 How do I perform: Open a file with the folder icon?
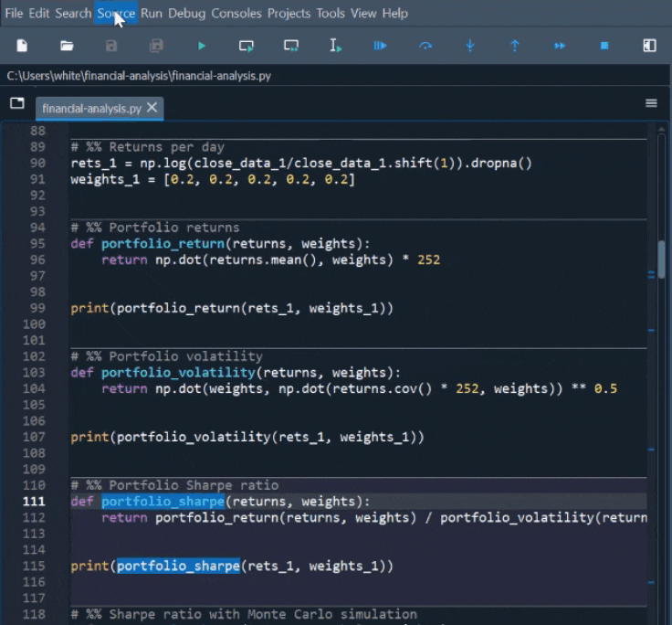click(67, 46)
